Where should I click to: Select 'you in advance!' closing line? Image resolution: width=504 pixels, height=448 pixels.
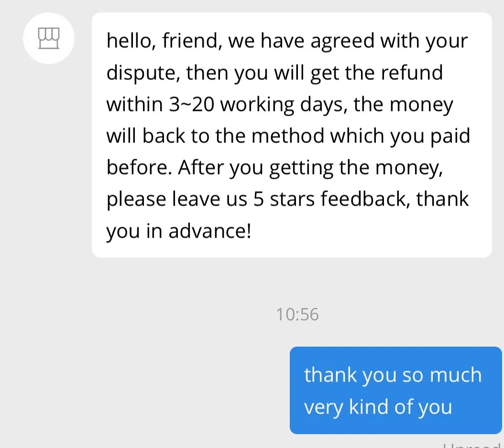pos(179,231)
